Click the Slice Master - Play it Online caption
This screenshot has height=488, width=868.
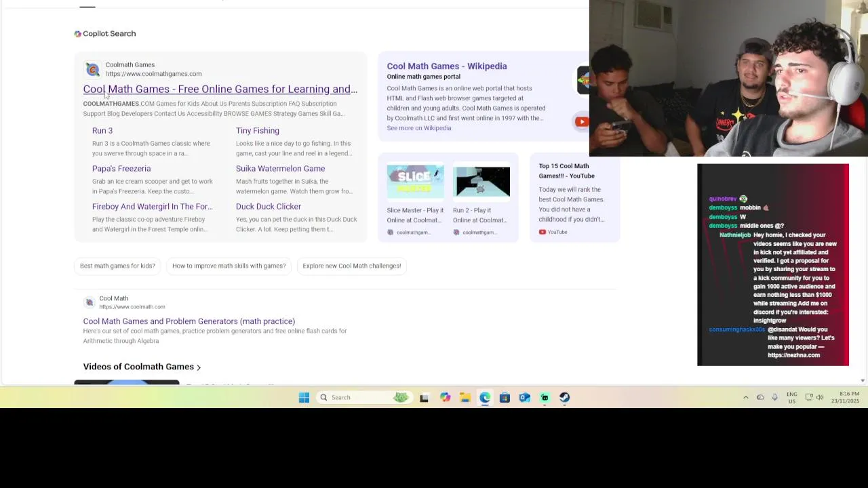click(415, 215)
